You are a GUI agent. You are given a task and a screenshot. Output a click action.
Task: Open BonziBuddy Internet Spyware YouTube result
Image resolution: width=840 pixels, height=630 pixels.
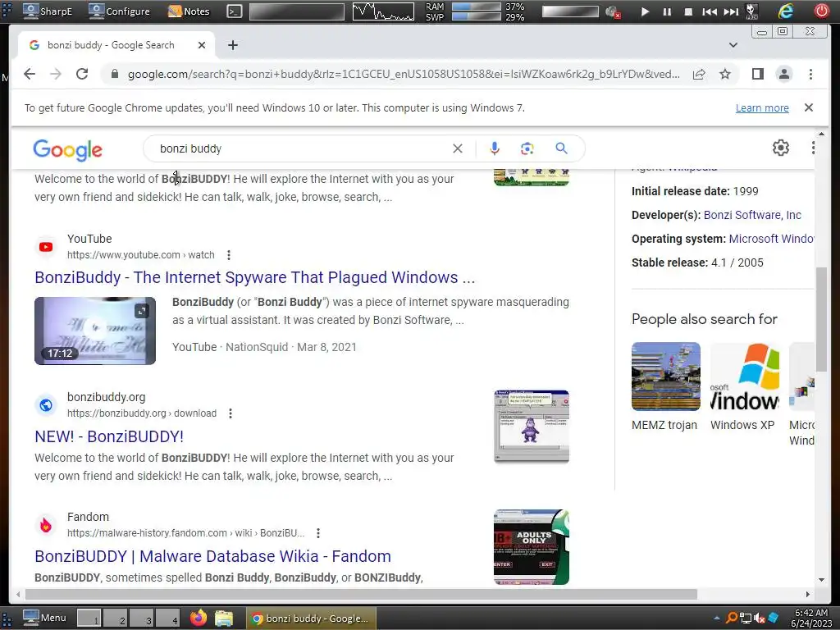[x=254, y=277]
